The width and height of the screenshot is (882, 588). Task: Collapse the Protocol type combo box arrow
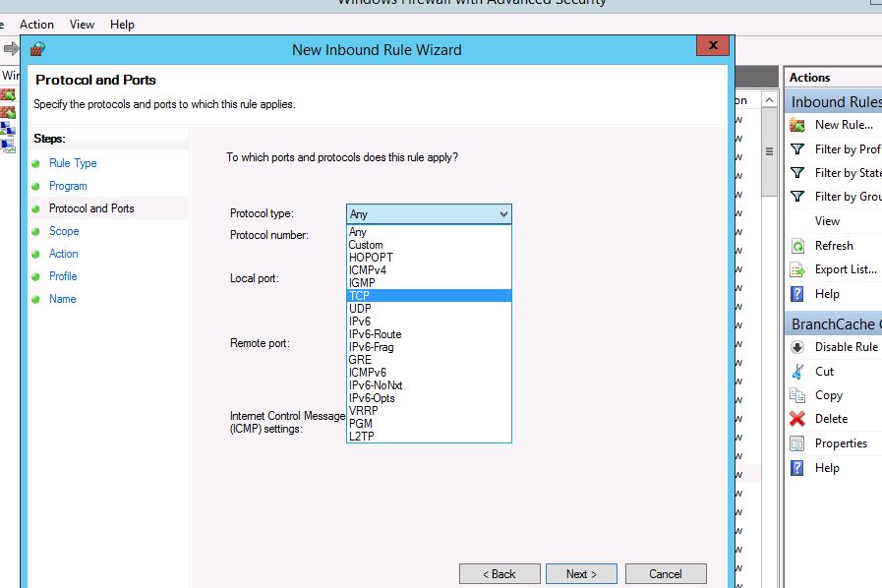[503, 214]
